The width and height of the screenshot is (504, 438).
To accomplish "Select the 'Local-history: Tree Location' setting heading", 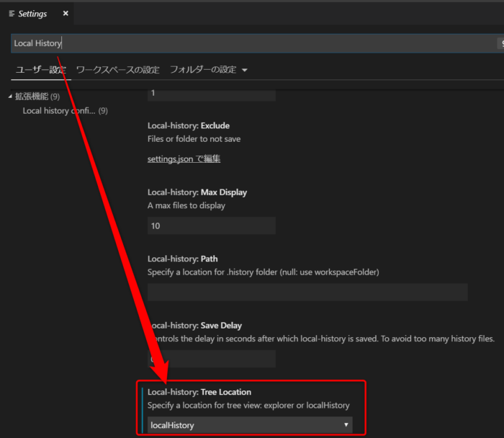I will click(199, 392).
